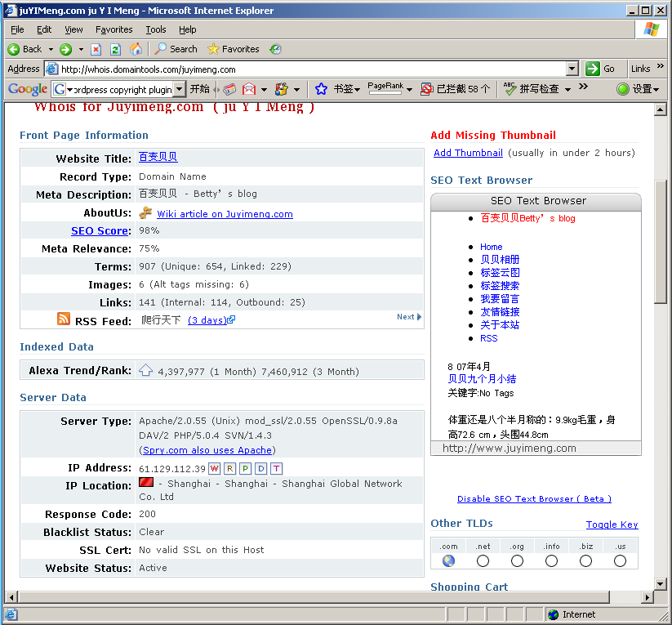
Task: Click the China flag icon
Action: tap(146, 482)
